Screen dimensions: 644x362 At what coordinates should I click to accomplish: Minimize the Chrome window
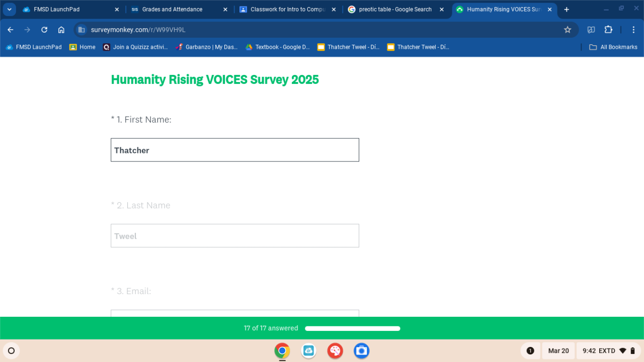606,9
